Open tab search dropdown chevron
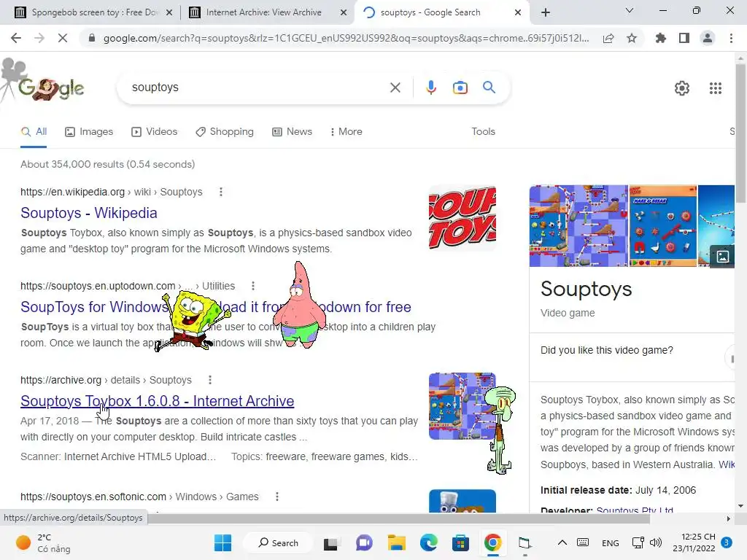Image resolution: width=747 pixels, height=560 pixels. (630, 10)
